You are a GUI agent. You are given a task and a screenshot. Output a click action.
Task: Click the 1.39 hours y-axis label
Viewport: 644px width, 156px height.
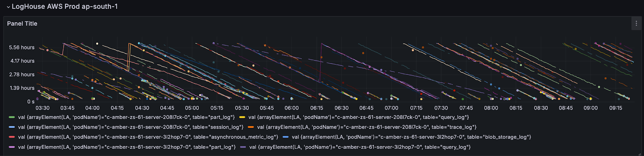point(22,88)
